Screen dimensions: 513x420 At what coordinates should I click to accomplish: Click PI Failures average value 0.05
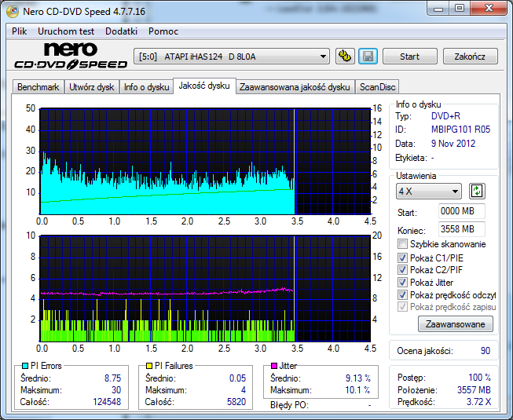(x=237, y=378)
